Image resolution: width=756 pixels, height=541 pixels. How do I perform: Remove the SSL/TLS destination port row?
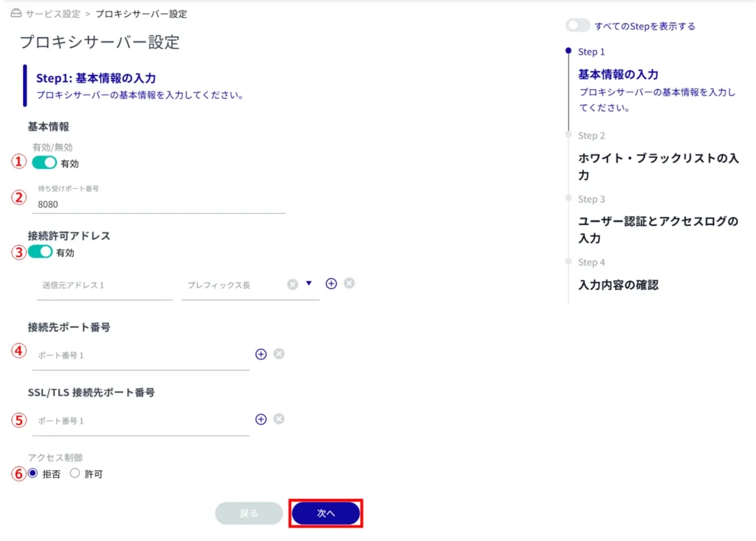(279, 419)
